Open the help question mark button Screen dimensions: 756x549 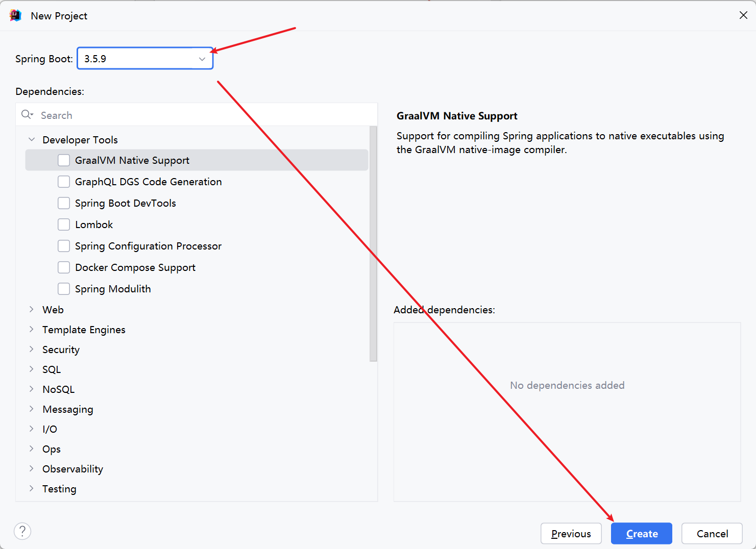click(x=22, y=531)
